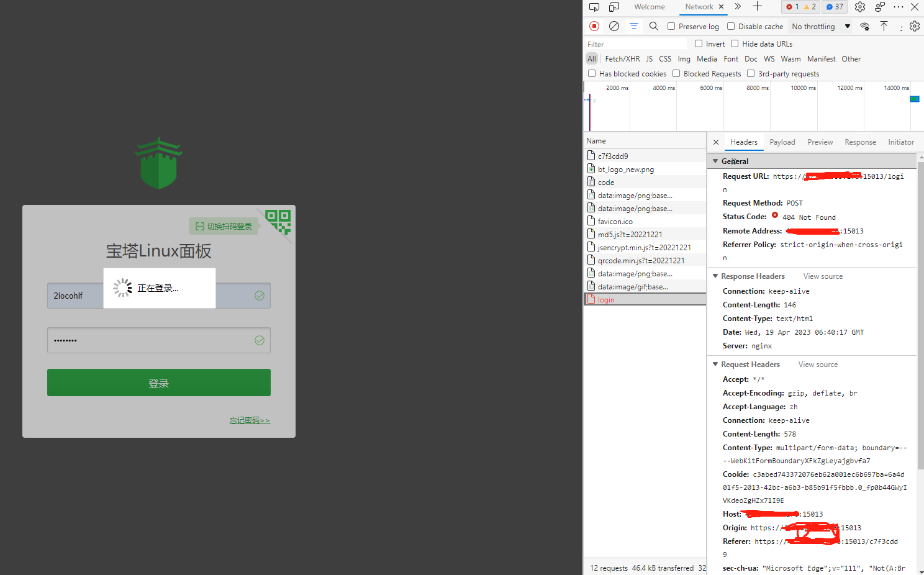
Task: Open the Response tab
Action: coord(861,142)
